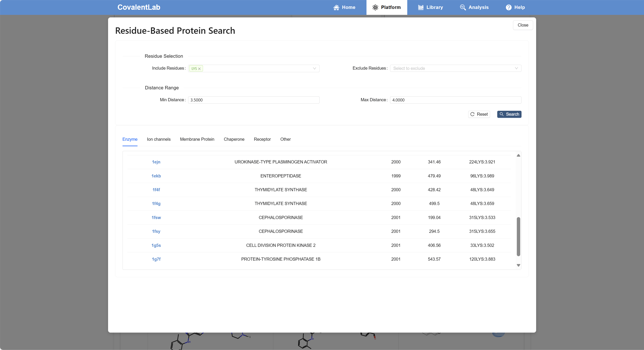Remove the LYS residue tag
The height and width of the screenshot is (350, 644).
point(200,69)
